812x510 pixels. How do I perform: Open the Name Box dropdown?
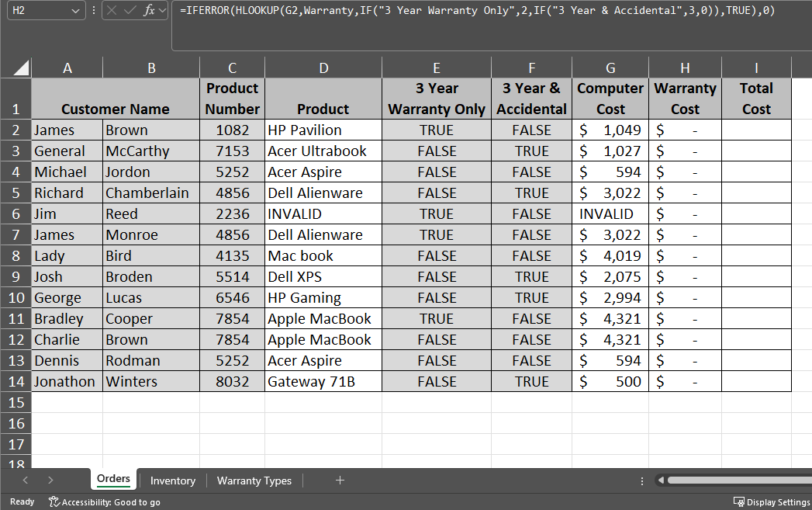[74, 11]
